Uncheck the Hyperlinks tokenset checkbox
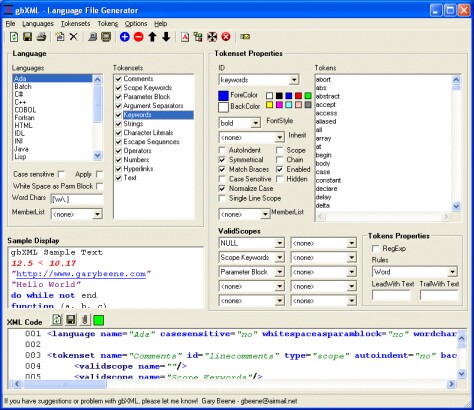 (118, 169)
